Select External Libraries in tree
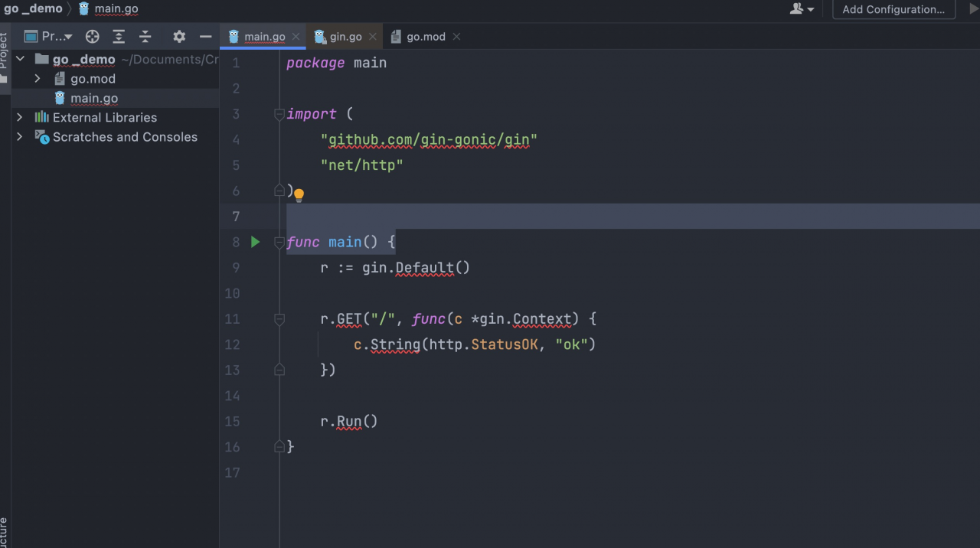 (x=104, y=117)
